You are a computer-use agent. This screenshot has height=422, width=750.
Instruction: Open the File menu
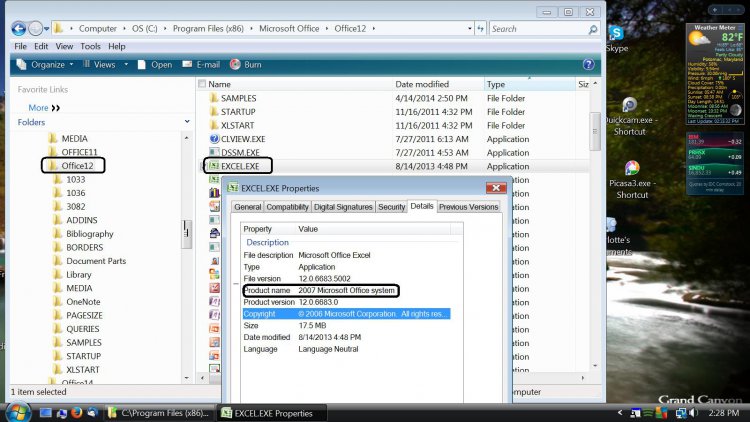[21, 46]
